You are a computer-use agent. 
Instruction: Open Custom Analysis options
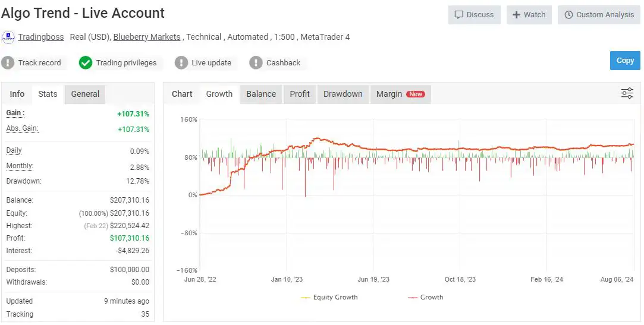point(599,15)
